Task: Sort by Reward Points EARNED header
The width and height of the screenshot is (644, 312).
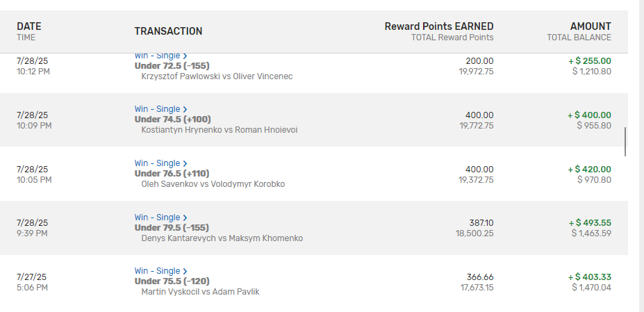Action: (439, 26)
